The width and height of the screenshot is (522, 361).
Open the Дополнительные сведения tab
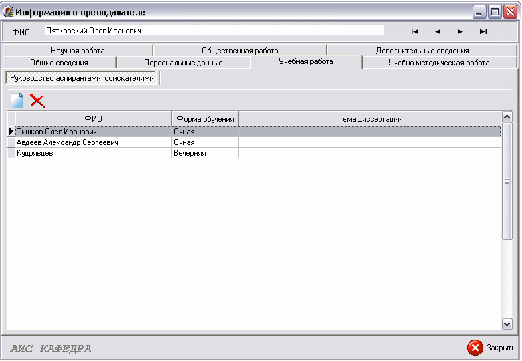422,50
